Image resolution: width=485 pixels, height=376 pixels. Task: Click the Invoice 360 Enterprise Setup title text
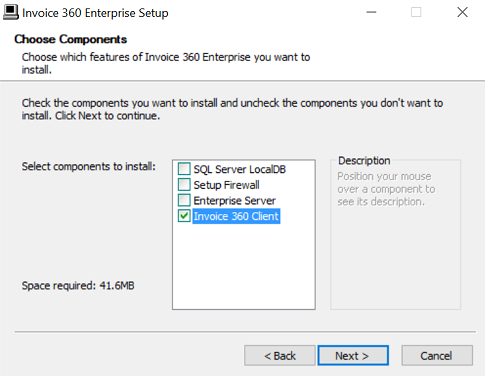95,13
